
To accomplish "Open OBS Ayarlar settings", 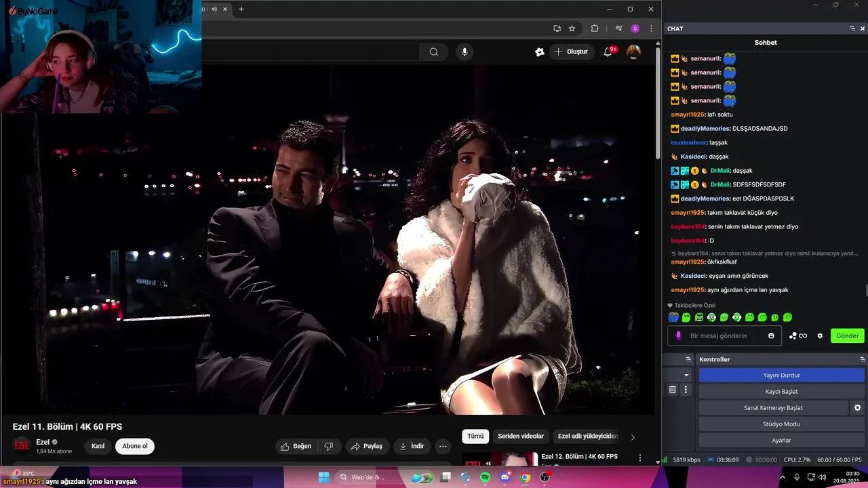I will point(782,440).
